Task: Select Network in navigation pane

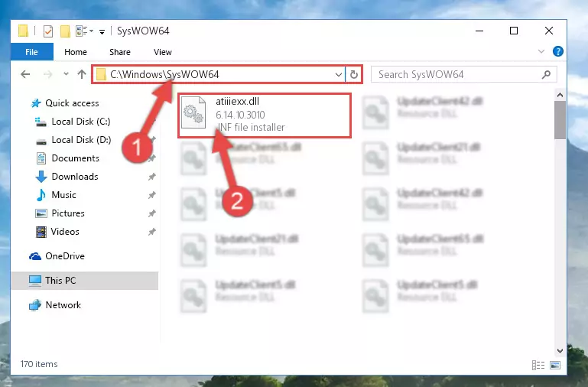Action: coord(63,305)
